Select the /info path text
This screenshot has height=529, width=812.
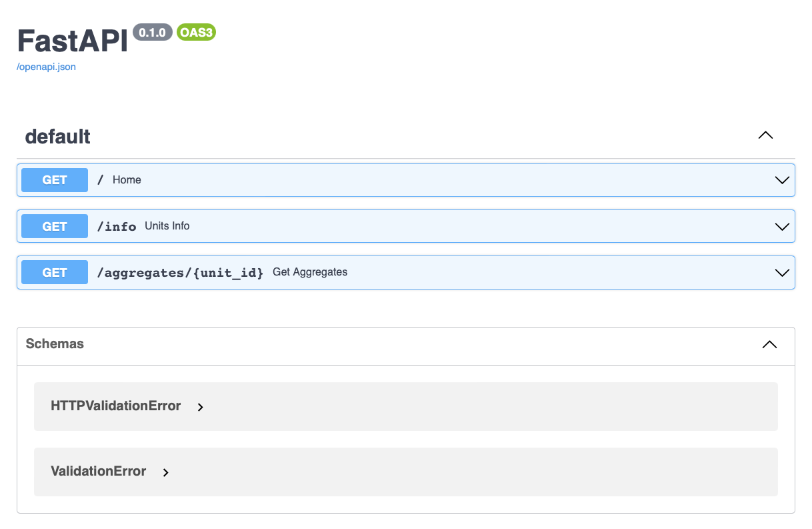tap(117, 226)
